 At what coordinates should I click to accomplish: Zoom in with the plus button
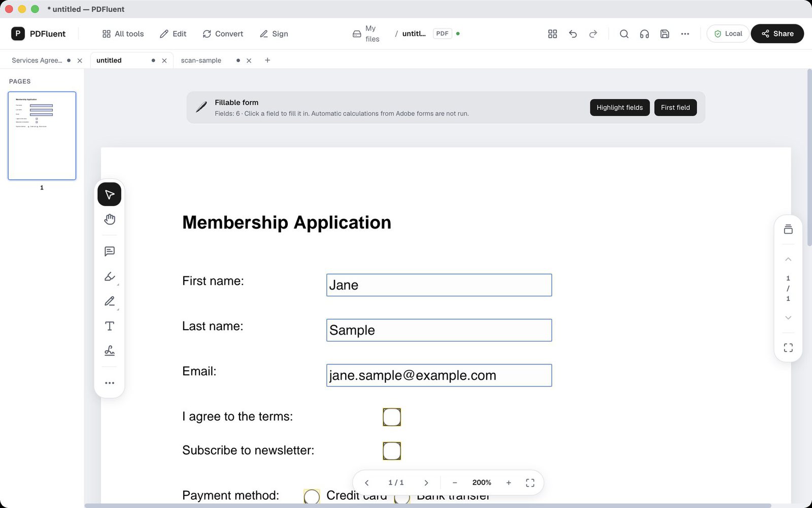(509, 483)
